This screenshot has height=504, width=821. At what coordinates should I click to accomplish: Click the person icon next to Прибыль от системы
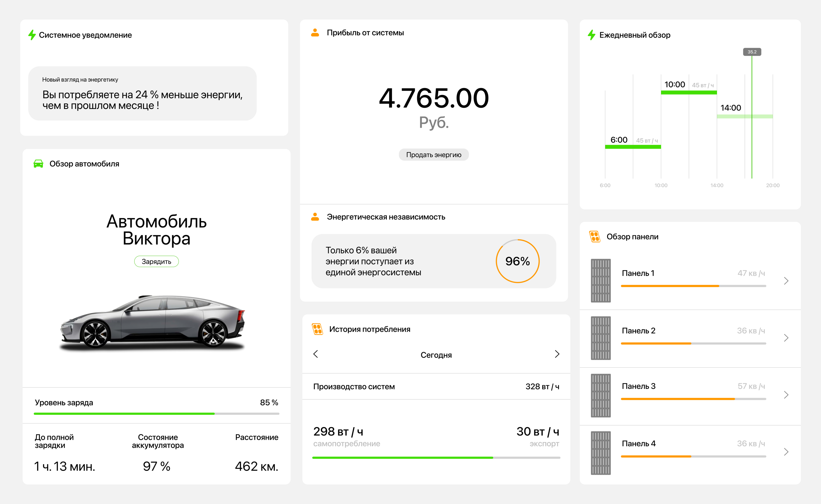(315, 33)
